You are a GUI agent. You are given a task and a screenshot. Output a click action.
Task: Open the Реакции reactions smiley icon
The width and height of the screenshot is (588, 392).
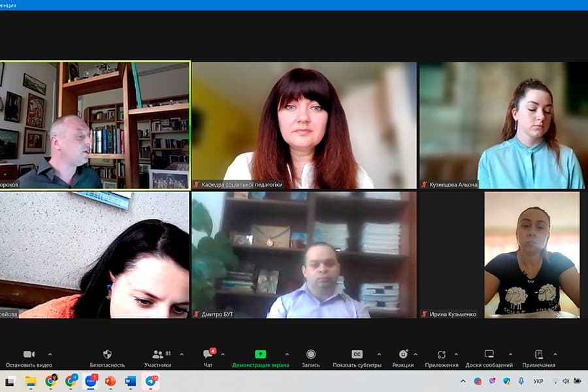tap(403, 354)
